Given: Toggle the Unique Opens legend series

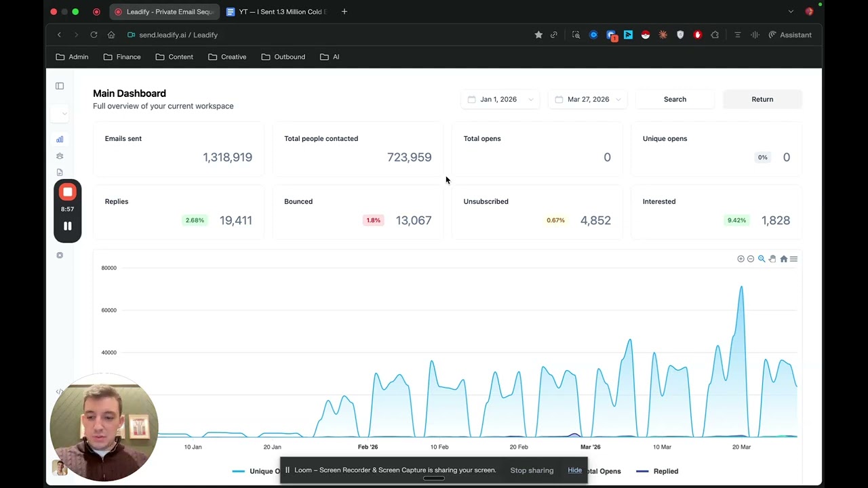Looking at the screenshot, I should point(256,471).
